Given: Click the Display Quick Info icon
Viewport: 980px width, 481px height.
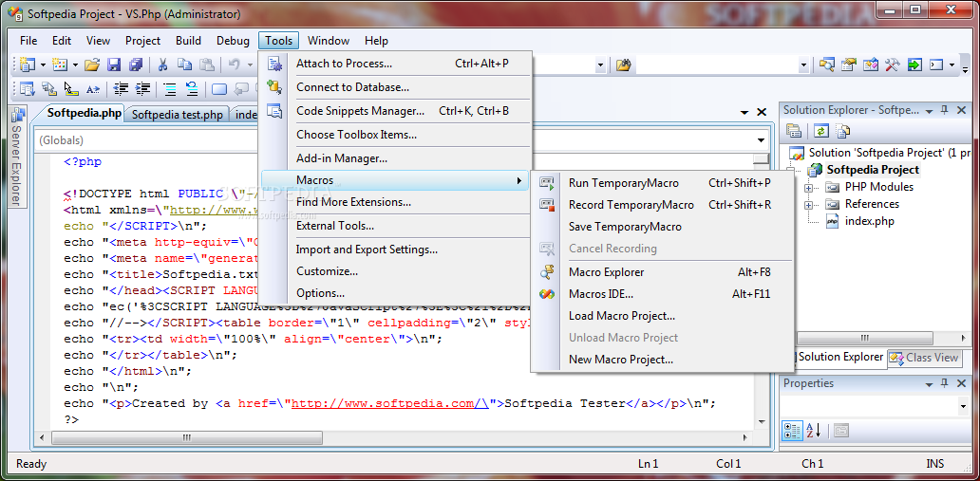Looking at the screenshot, I should (x=70, y=88).
